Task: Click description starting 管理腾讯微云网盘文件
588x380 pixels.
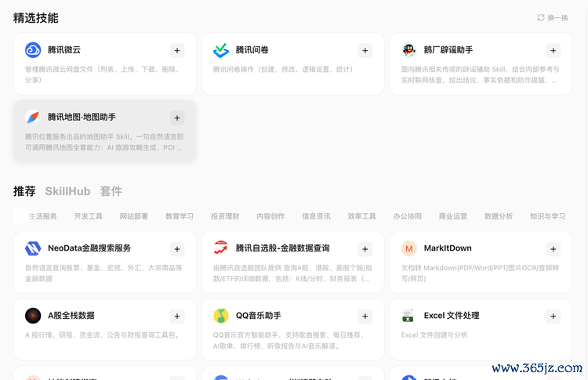Action: point(103,74)
